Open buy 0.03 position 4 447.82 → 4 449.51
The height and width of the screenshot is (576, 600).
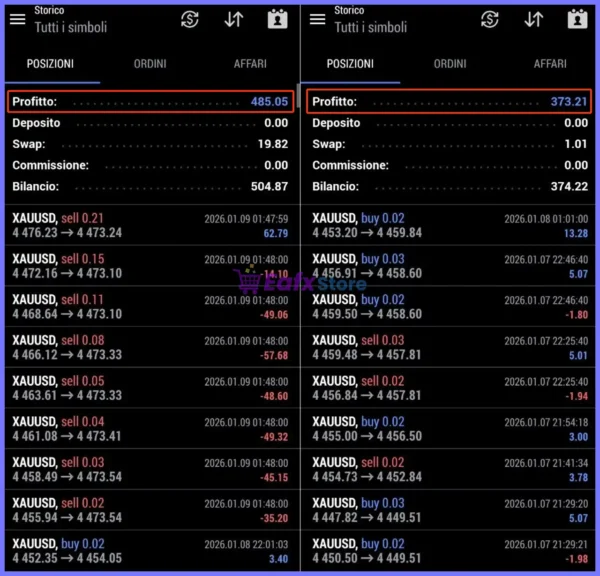(x=448, y=510)
